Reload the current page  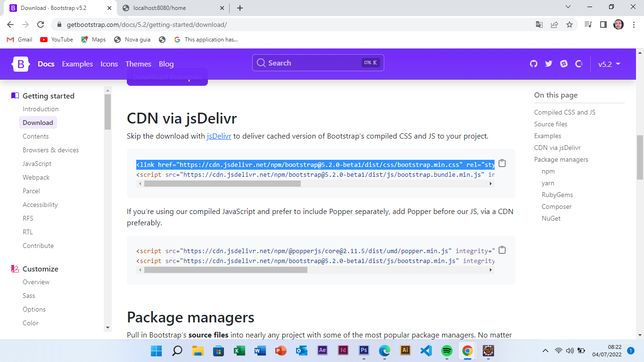pyautogui.click(x=41, y=25)
